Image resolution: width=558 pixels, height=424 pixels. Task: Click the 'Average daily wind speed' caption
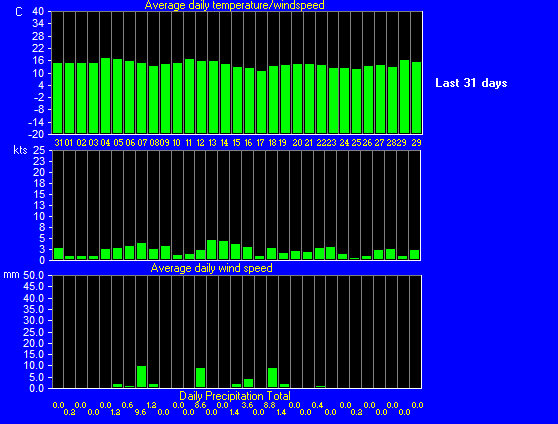(x=211, y=268)
